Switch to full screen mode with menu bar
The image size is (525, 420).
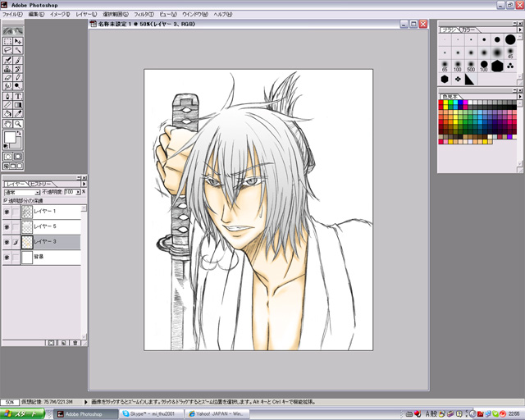[13, 166]
